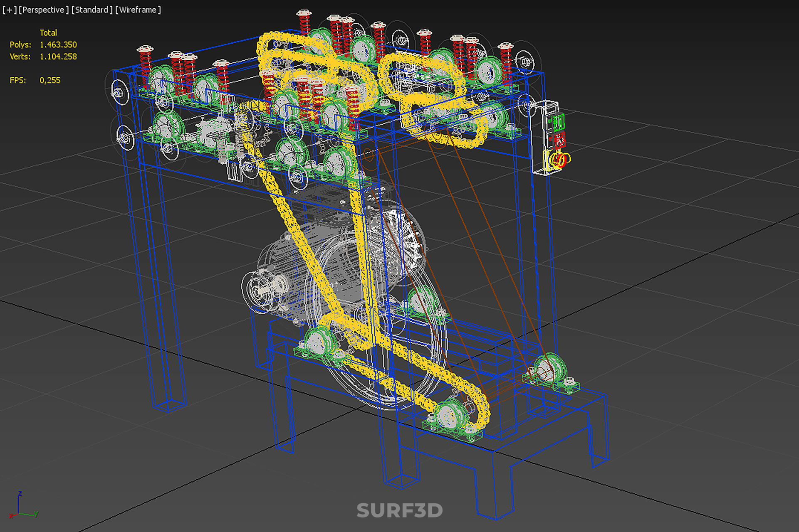Click the Verts count value 1.104.258
The height and width of the screenshot is (532, 799).
point(58,57)
